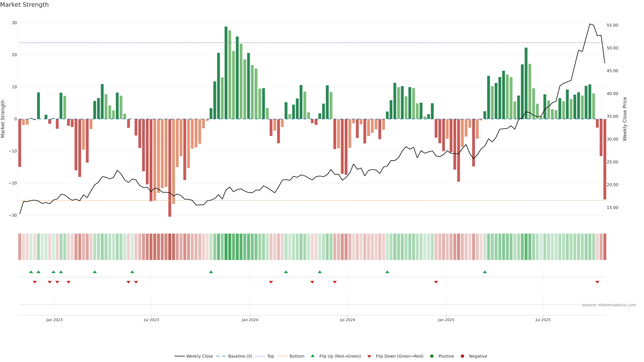Click the Flip Down red triangle legend icon
Image resolution: width=644 pixels, height=362 pixels.
coord(369,356)
